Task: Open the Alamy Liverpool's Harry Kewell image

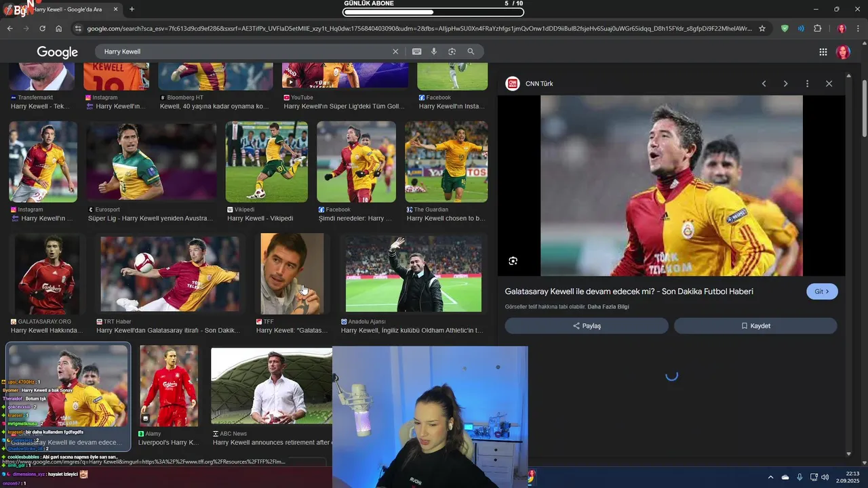Action: point(169,386)
